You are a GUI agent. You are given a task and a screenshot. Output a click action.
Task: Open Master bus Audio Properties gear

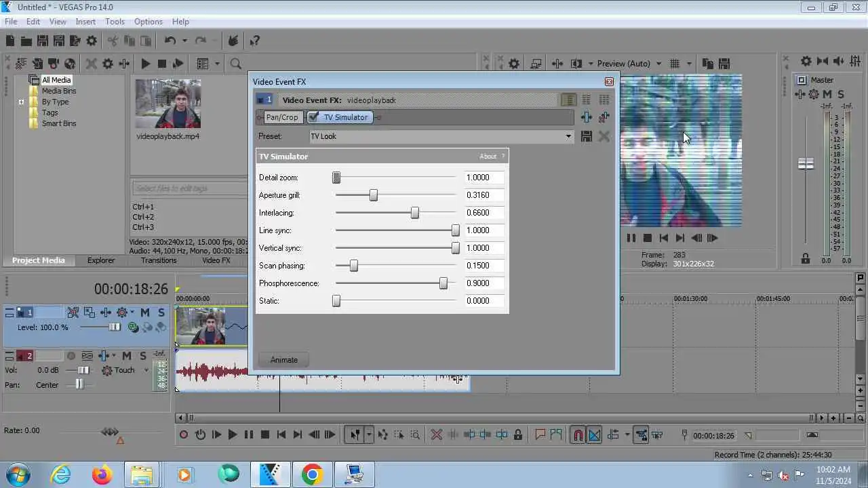point(806,61)
